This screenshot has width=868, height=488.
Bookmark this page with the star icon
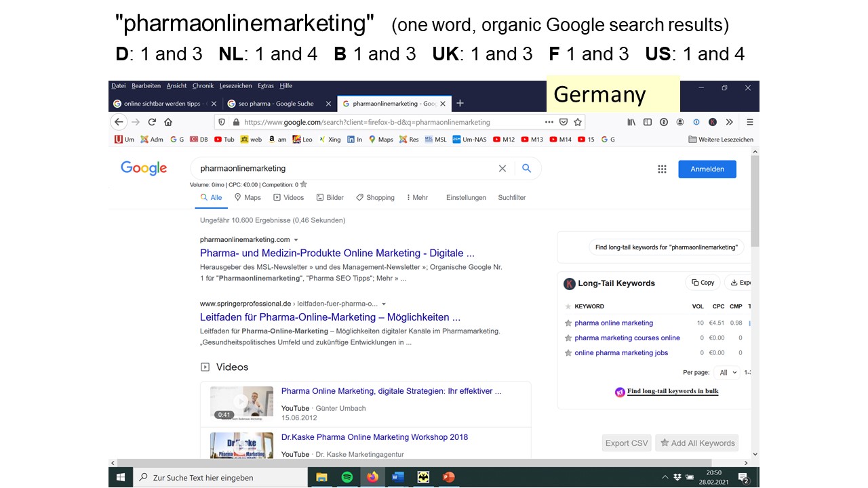(578, 122)
